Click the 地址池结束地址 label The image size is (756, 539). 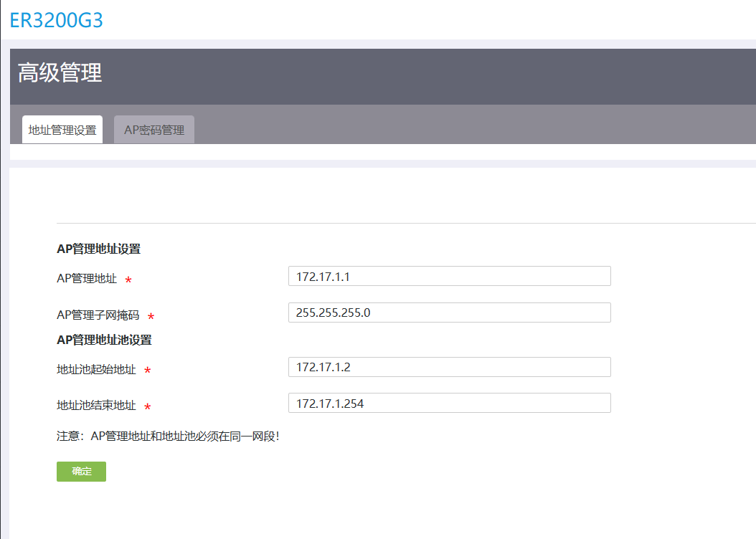(x=96, y=406)
